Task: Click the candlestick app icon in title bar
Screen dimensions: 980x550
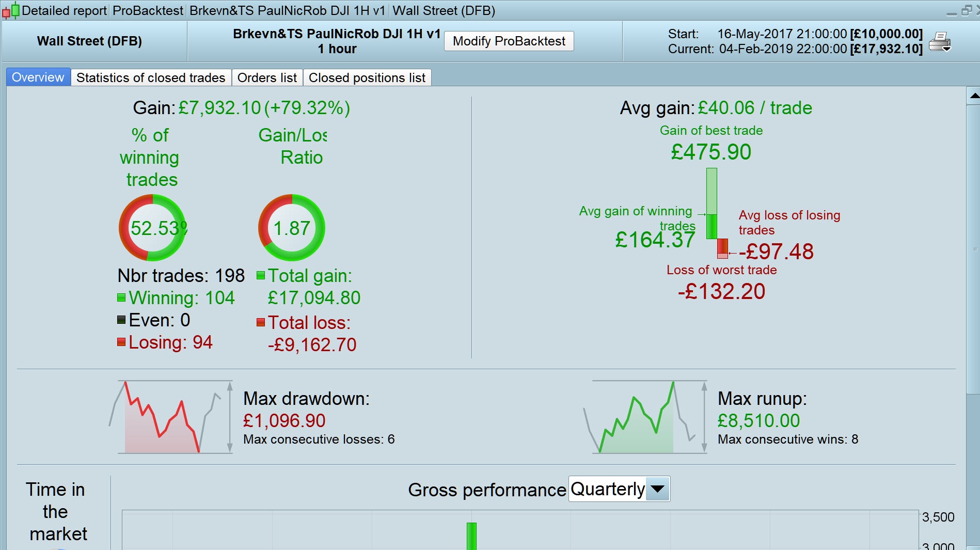Action: pos(11,10)
